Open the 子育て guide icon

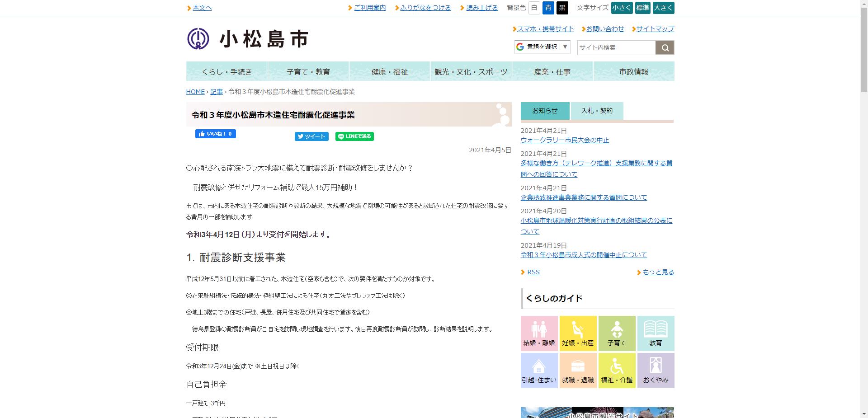[617, 333]
